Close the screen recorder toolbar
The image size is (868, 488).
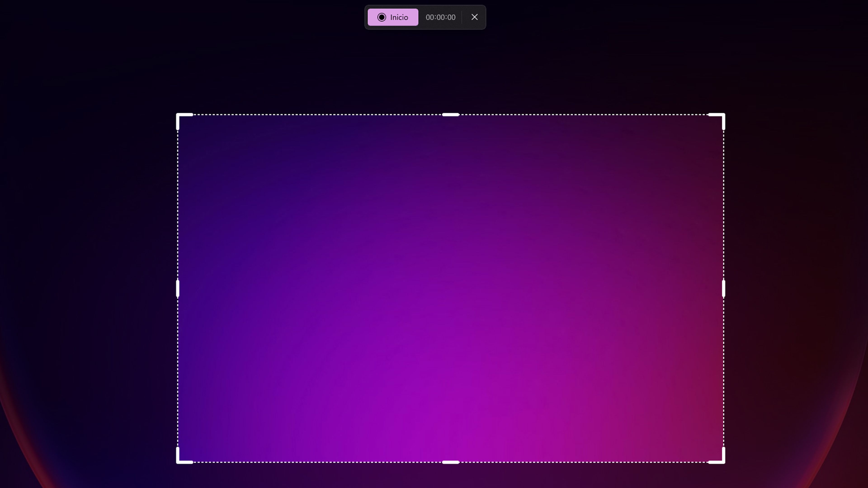[474, 17]
